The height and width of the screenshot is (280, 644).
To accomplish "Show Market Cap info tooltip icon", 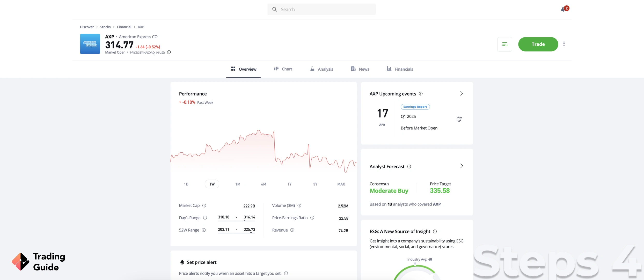I will pyautogui.click(x=204, y=205).
